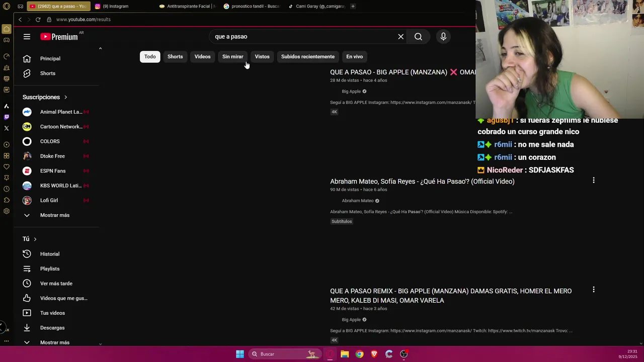Open the YouTube hamburger guide menu
The width and height of the screenshot is (644, 362).
27,37
